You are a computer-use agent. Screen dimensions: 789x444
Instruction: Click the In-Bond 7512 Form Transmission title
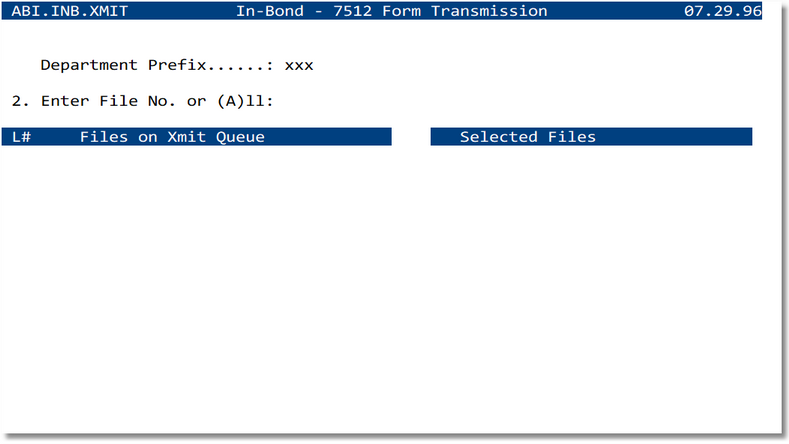point(392,11)
